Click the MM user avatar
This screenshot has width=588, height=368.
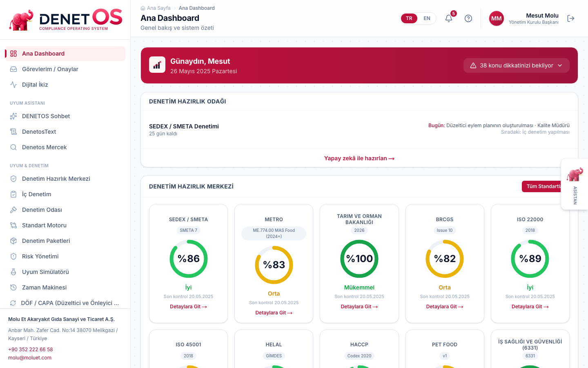[x=497, y=18]
